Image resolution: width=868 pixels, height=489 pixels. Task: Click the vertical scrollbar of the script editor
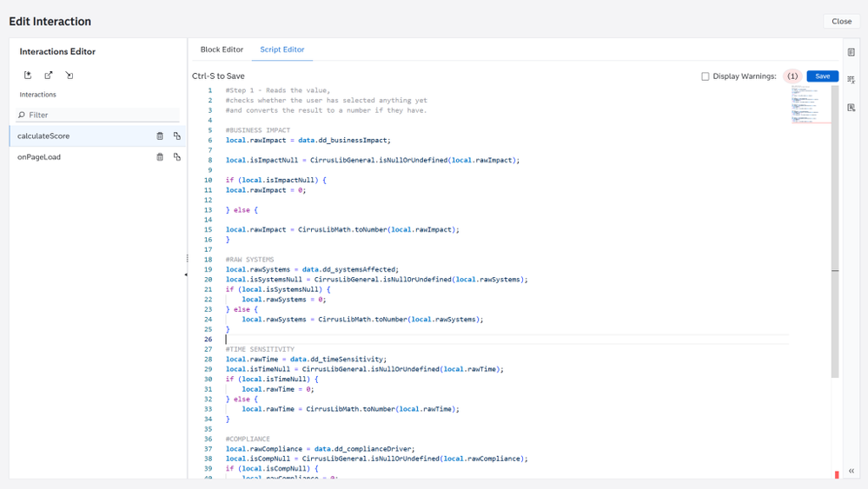[835, 231]
